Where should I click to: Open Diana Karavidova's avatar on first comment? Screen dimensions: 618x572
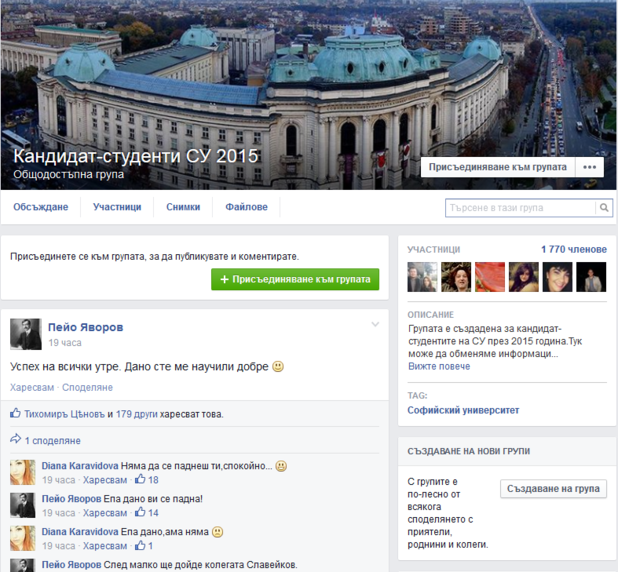[23, 472]
